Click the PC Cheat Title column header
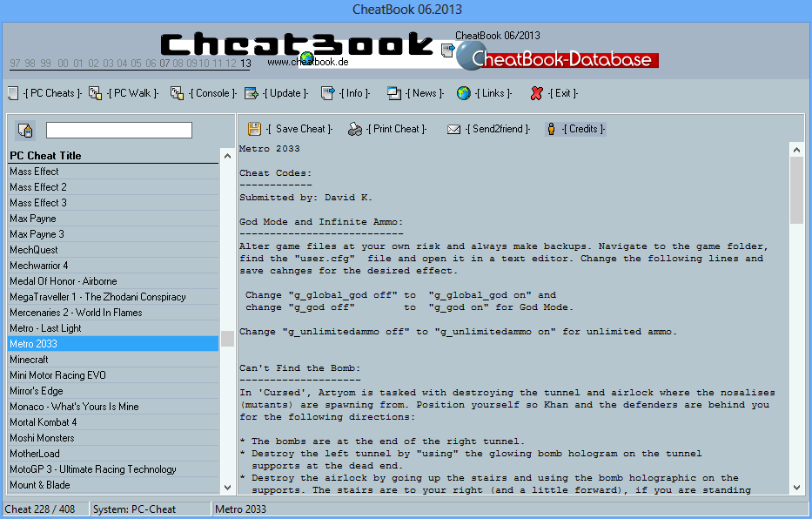Viewport: 812px width, 519px height. (x=113, y=155)
